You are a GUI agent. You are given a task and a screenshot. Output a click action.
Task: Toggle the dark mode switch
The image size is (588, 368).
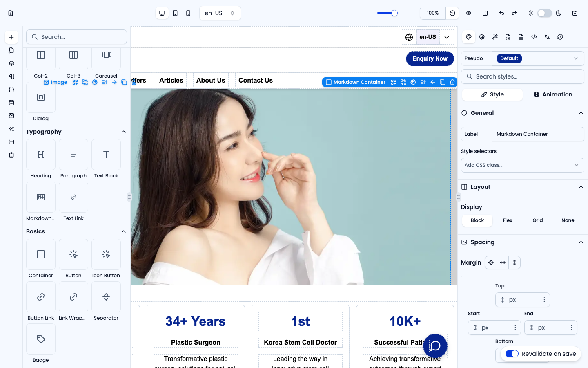tap(545, 13)
